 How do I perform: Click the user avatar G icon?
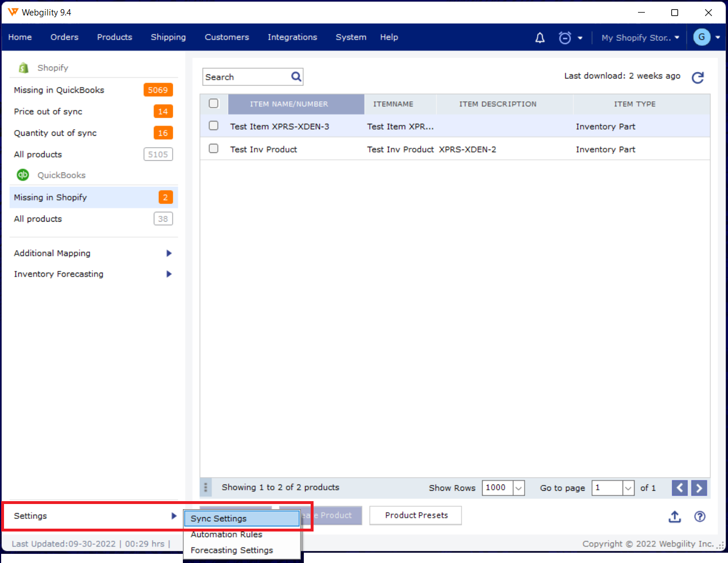(702, 37)
